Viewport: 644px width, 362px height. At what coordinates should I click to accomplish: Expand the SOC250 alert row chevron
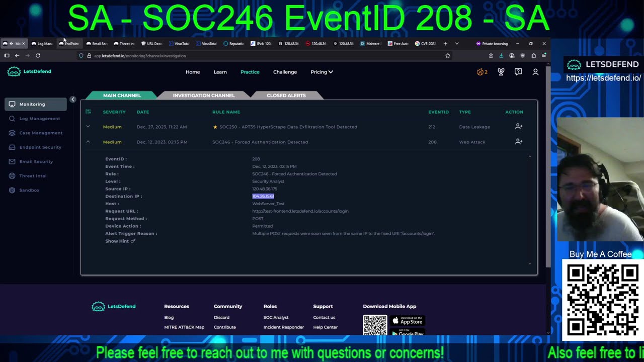tap(88, 127)
